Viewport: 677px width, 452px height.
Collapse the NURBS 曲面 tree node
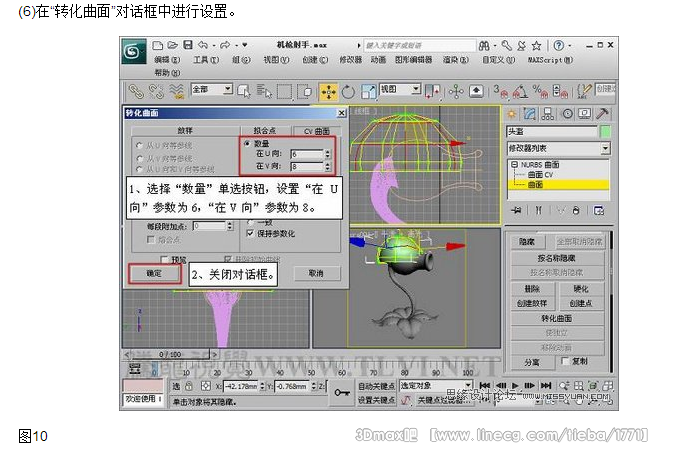(514, 164)
